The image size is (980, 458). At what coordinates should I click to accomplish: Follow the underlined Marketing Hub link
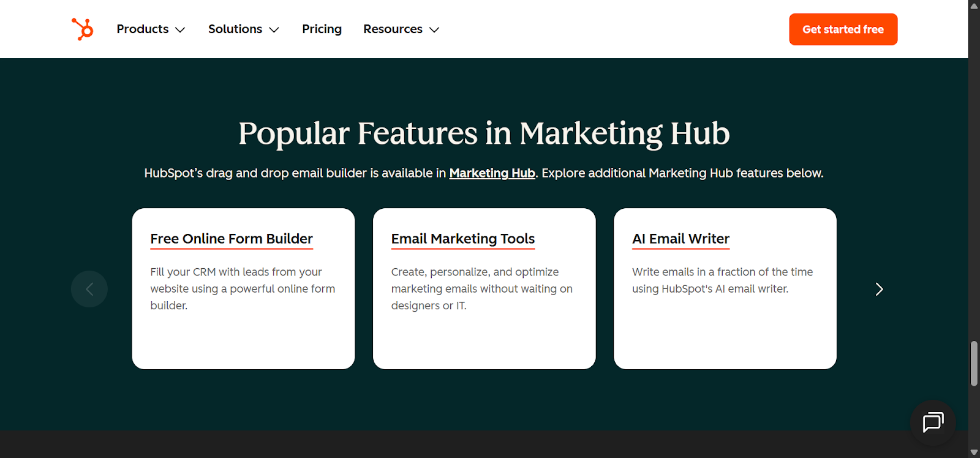point(492,173)
